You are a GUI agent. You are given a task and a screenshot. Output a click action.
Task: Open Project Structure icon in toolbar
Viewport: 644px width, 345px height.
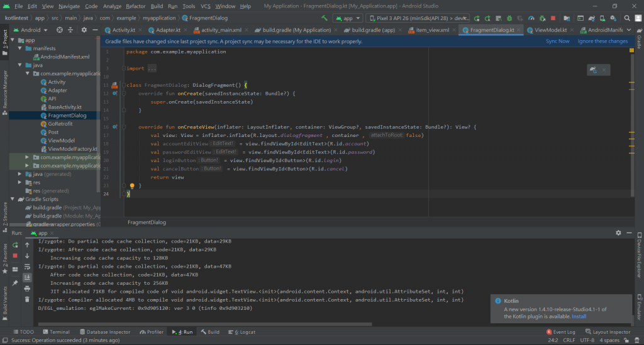coord(567,18)
